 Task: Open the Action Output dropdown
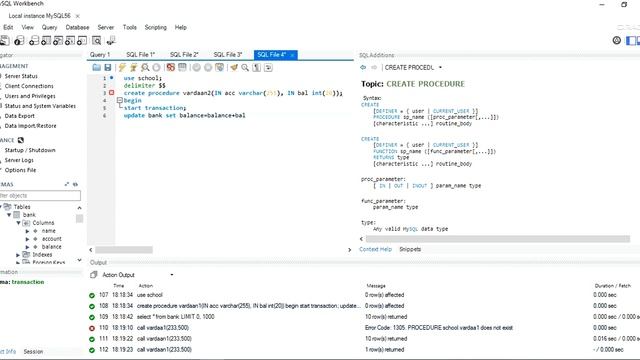(172, 275)
